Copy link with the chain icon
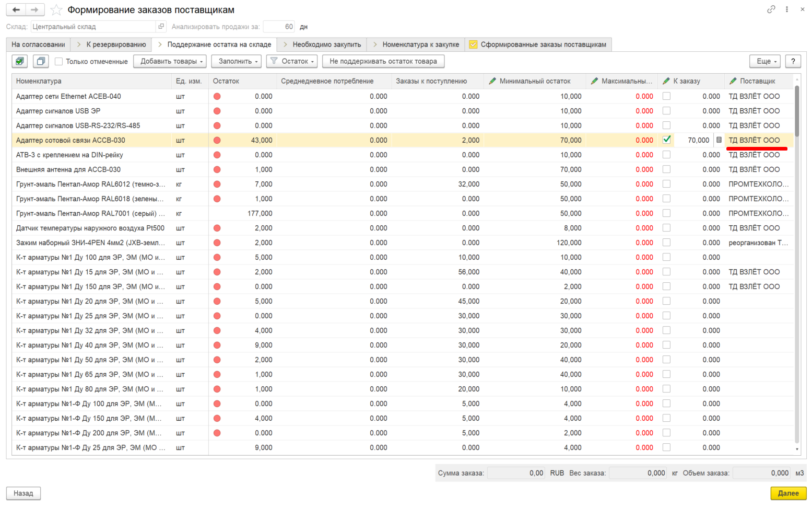The width and height of the screenshot is (812, 507). 771,9
